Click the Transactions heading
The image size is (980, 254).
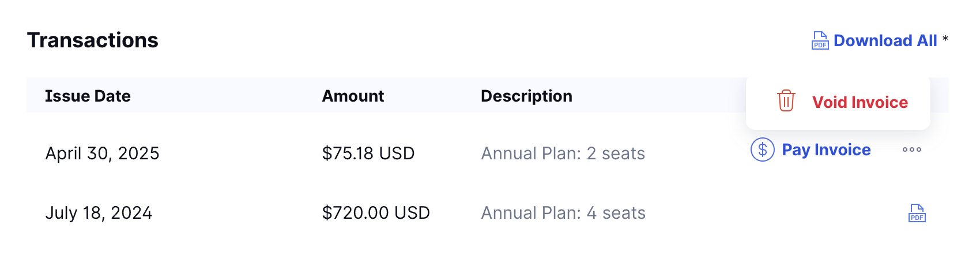tap(93, 40)
